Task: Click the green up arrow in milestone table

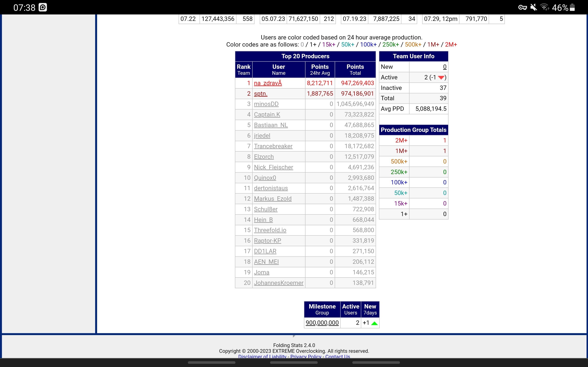Action: pyautogui.click(x=374, y=323)
